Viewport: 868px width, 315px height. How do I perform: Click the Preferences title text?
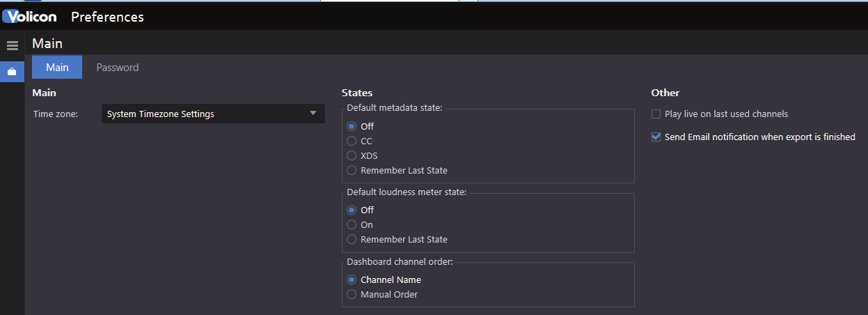[107, 17]
